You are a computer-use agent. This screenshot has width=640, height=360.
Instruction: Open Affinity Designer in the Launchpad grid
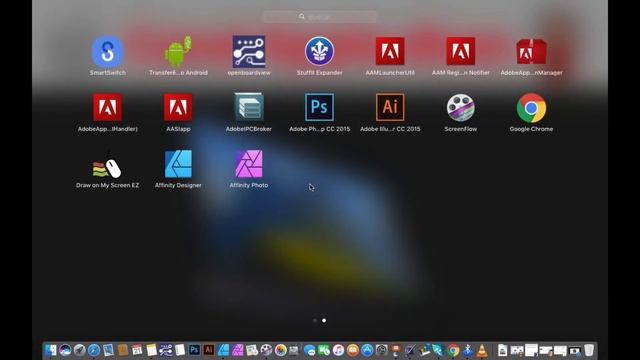pyautogui.click(x=178, y=164)
